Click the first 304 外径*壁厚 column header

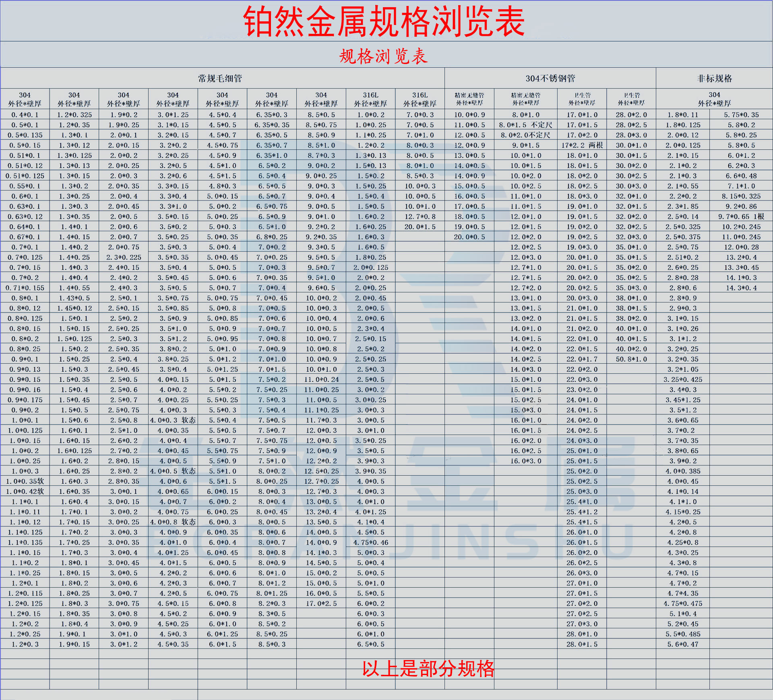point(24,98)
